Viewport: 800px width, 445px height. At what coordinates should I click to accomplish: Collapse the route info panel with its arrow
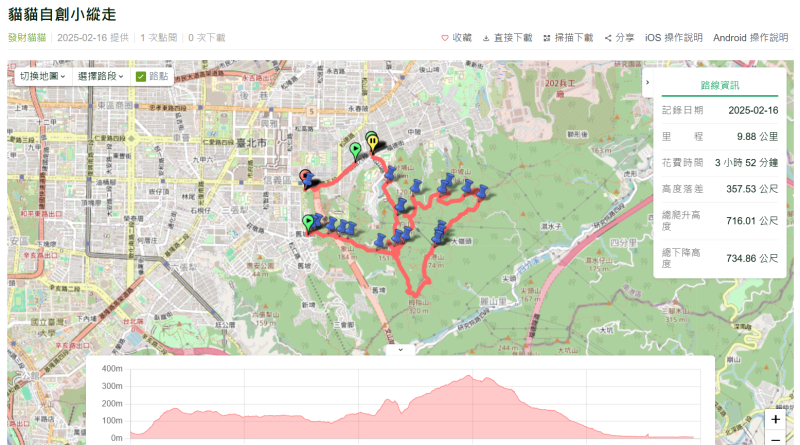pos(647,82)
